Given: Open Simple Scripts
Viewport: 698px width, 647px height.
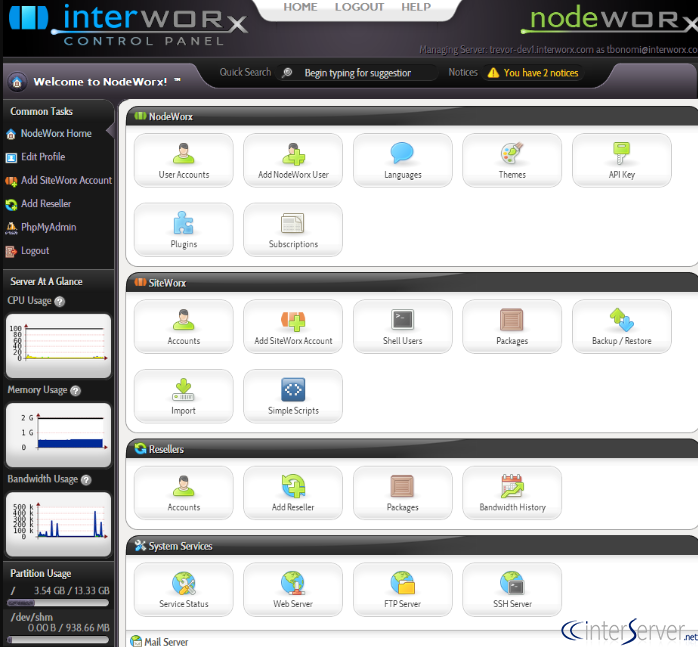Looking at the screenshot, I should [x=293, y=396].
